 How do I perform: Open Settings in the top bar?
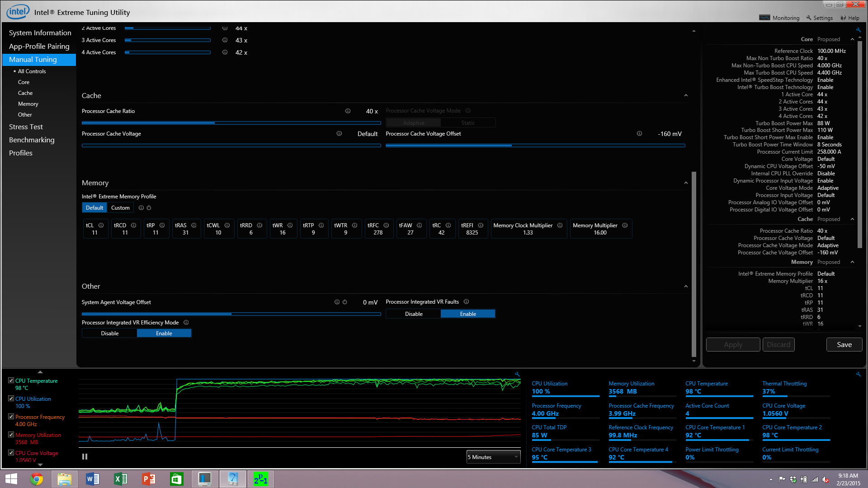pos(819,18)
